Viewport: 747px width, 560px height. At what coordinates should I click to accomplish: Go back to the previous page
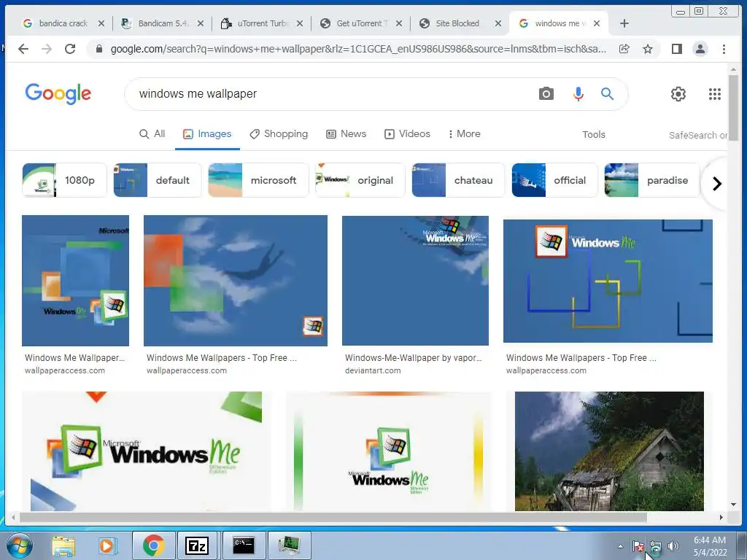coord(23,49)
